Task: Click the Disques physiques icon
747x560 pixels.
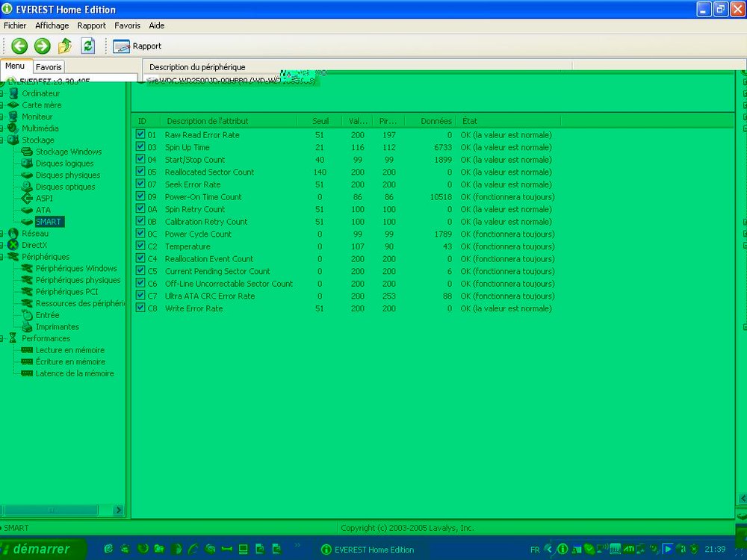Action: pos(27,175)
